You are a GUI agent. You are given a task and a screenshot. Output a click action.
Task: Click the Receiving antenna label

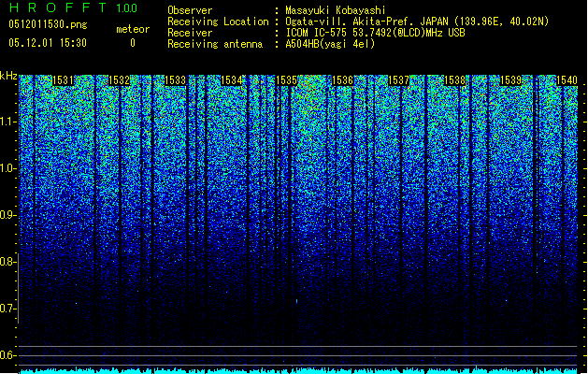coord(215,44)
